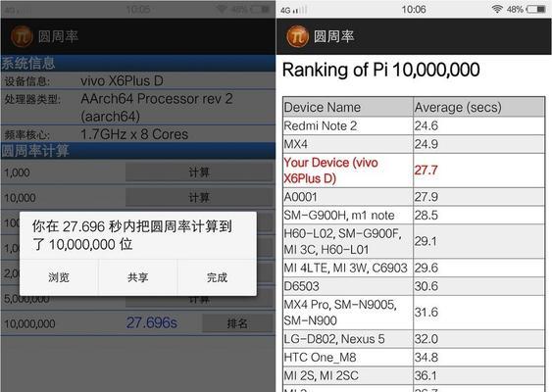Select the red 27.7 average value
552x392 pixels.
[x=426, y=171]
